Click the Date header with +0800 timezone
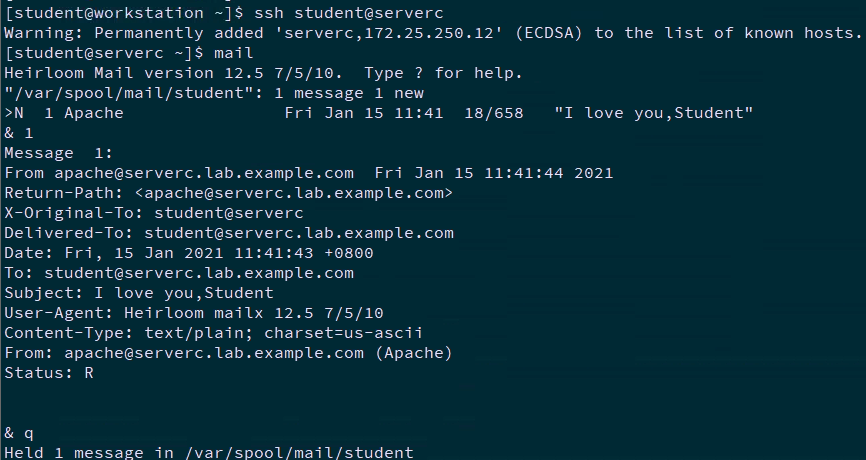This screenshot has height=460, width=866. pos(188,253)
